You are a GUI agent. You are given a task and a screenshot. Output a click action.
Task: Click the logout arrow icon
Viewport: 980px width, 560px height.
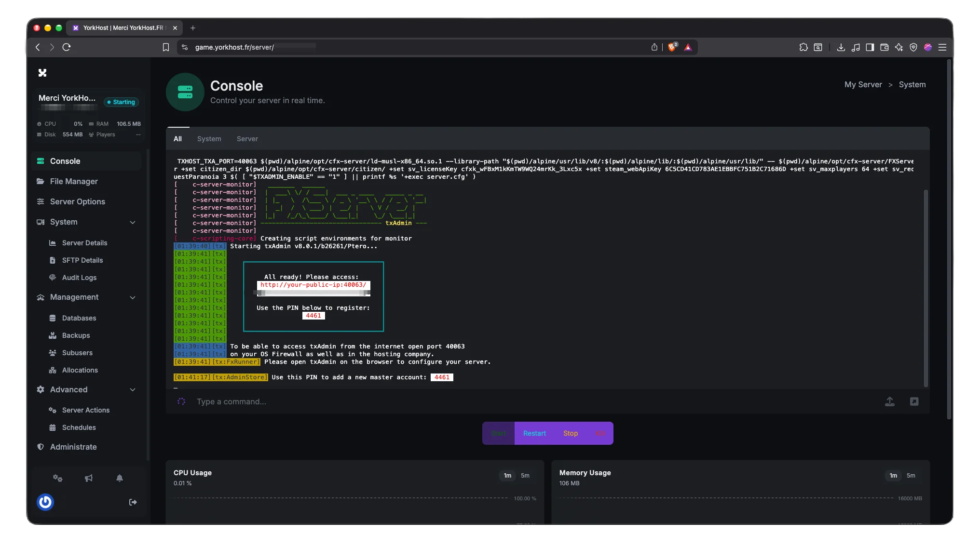(x=133, y=502)
